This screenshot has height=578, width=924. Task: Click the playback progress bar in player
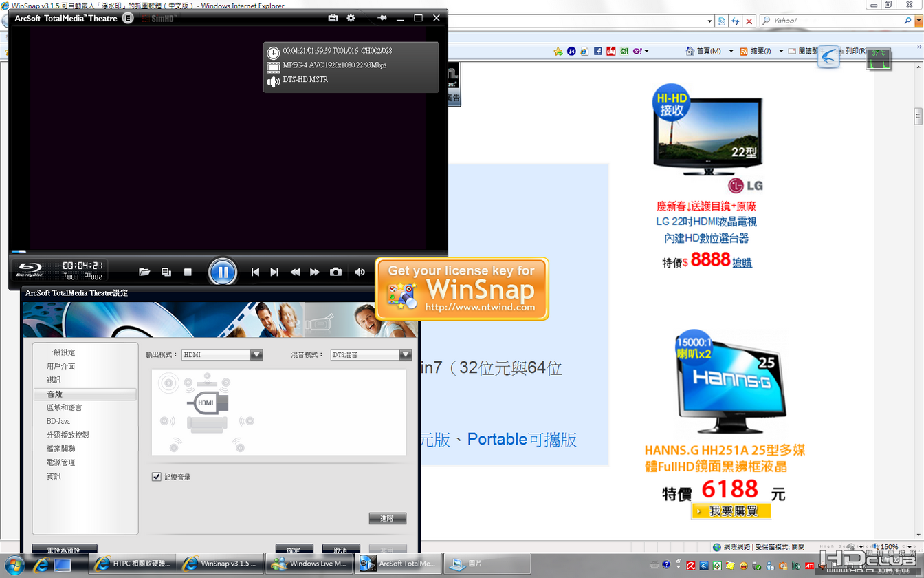[x=228, y=252]
